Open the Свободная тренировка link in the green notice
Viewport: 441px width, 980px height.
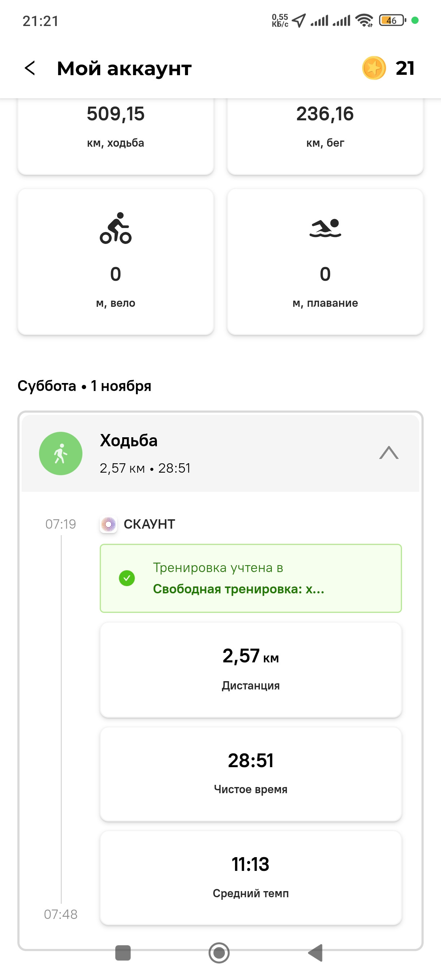[239, 589]
